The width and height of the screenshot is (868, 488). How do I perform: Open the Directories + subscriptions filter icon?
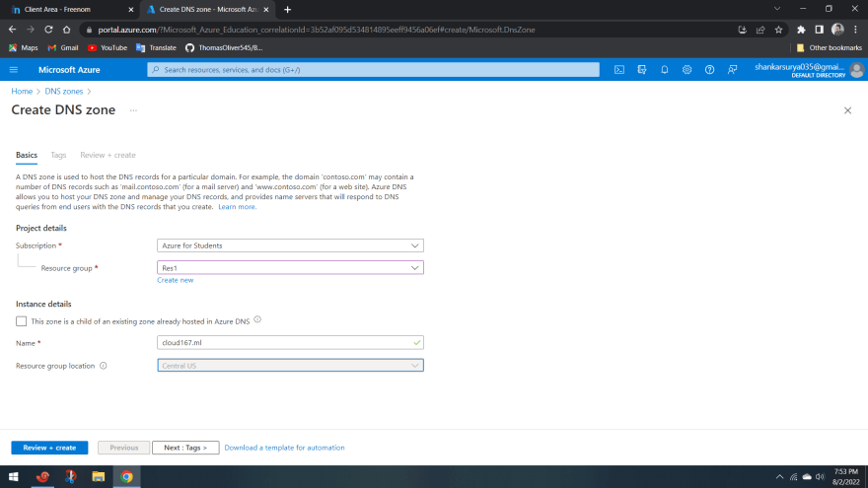click(642, 70)
